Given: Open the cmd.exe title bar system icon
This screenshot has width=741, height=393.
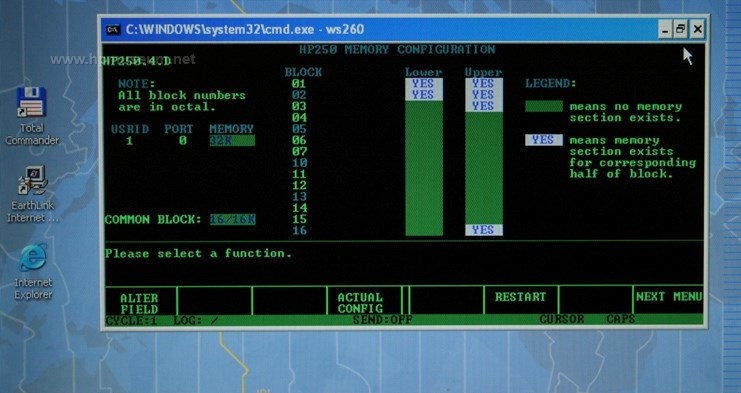Looking at the screenshot, I should pyautogui.click(x=112, y=29).
